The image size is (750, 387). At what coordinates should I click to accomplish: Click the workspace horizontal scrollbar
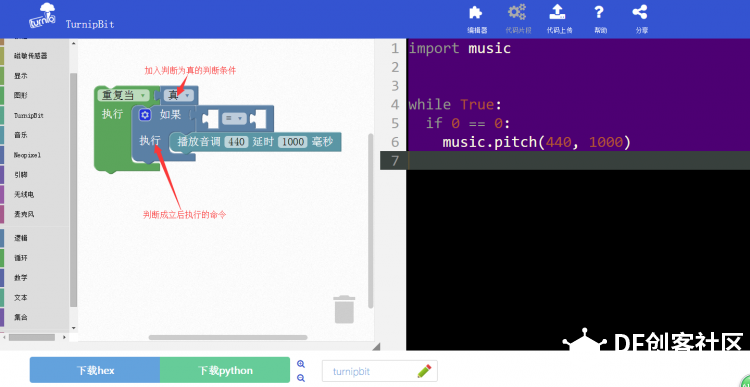(228, 337)
